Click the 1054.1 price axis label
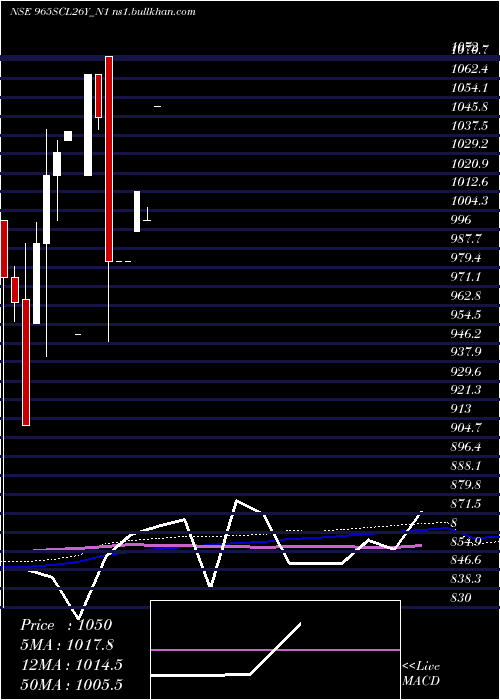Screen dimensions: 500x700 (470, 88)
